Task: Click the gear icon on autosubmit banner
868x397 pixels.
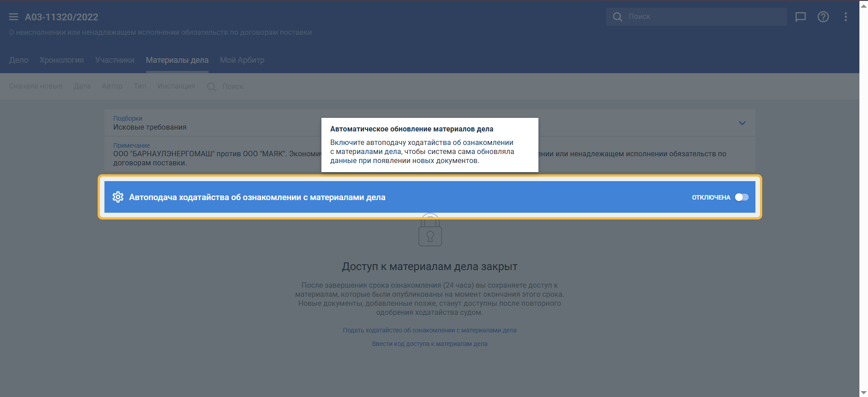Action: tap(118, 197)
